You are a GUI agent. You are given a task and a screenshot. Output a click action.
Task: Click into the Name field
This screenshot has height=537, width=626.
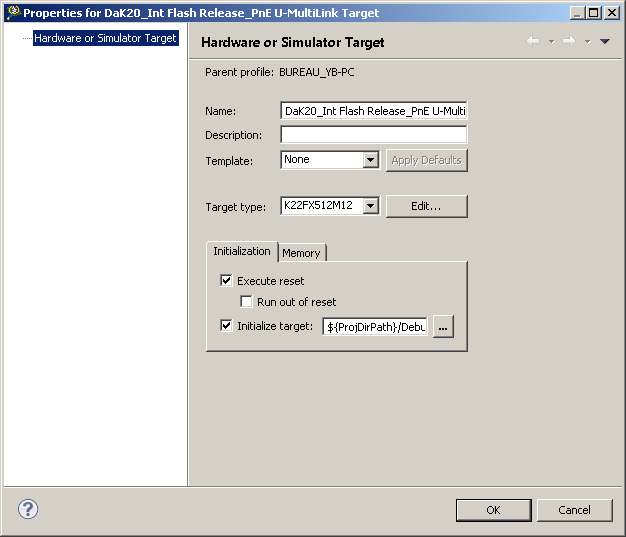(x=374, y=111)
